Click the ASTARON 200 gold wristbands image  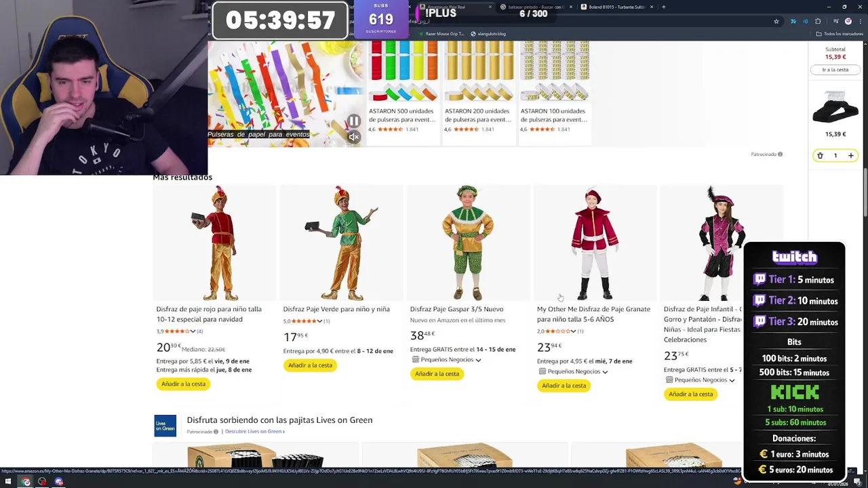coord(479,71)
